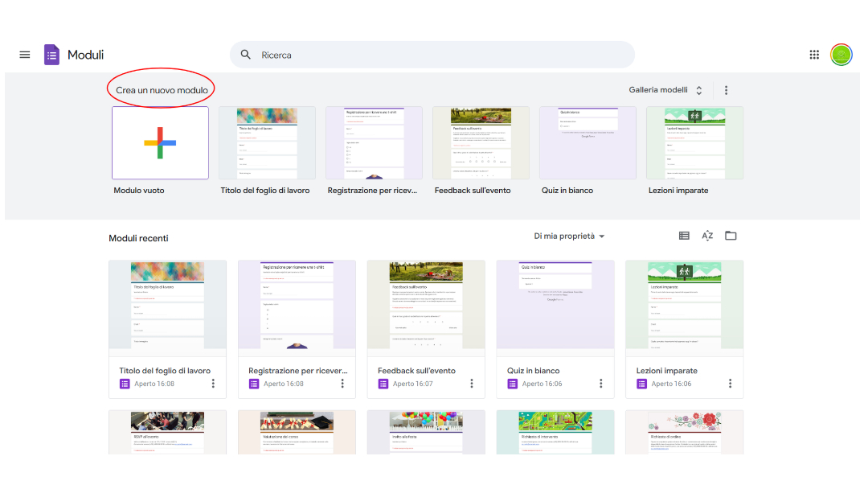This screenshot has height=489, width=868.
Task: Choose Titolo del foglio di lavoro template
Action: (267, 143)
